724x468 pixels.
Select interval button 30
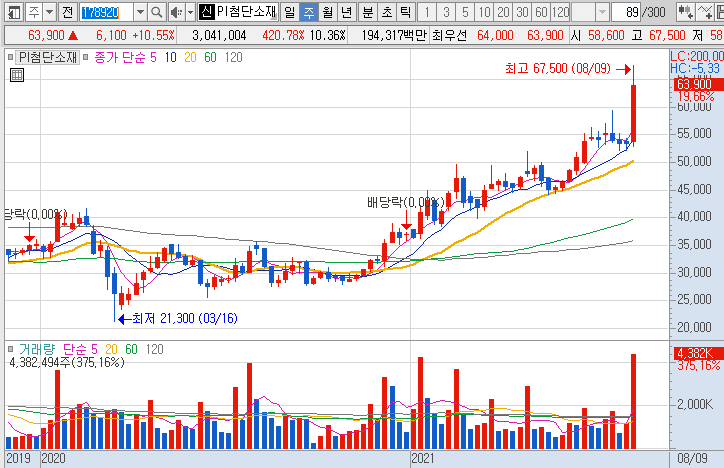[522, 12]
